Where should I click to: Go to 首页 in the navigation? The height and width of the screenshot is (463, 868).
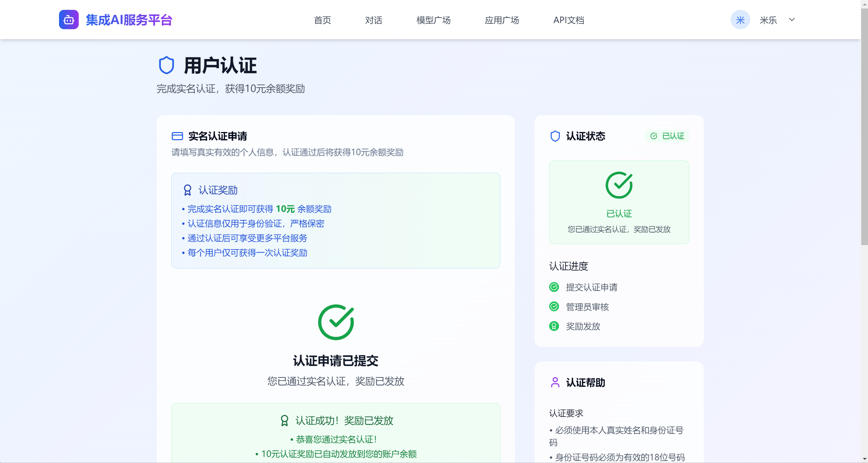pyautogui.click(x=322, y=20)
